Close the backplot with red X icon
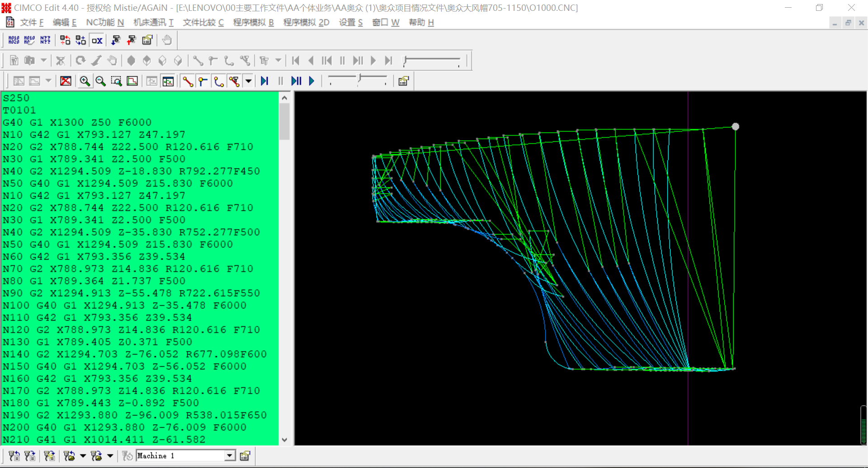The width and height of the screenshot is (868, 468). pos(66,81)
